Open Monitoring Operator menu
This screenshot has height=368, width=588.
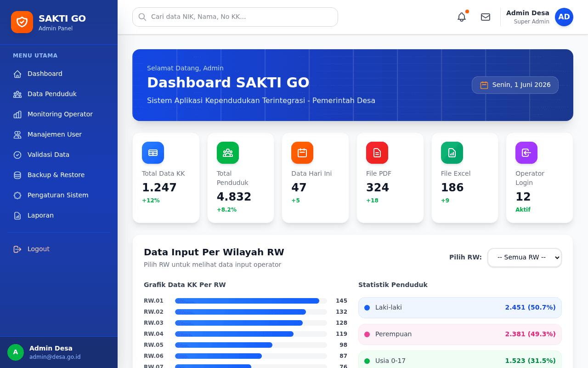click(59, 115)
